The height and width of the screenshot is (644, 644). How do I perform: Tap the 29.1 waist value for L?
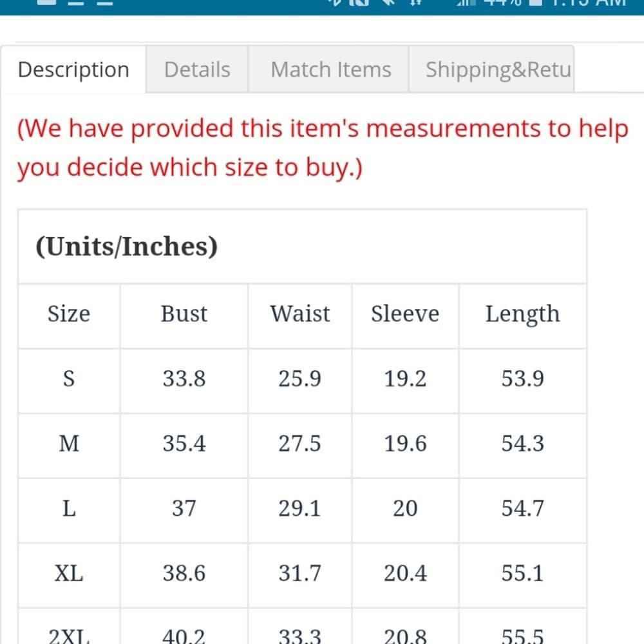tap(300, 509)
